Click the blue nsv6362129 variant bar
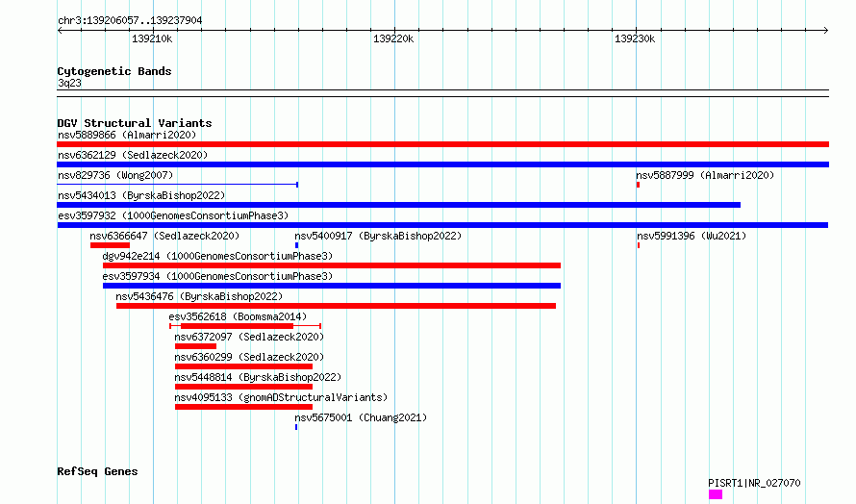 442,164
